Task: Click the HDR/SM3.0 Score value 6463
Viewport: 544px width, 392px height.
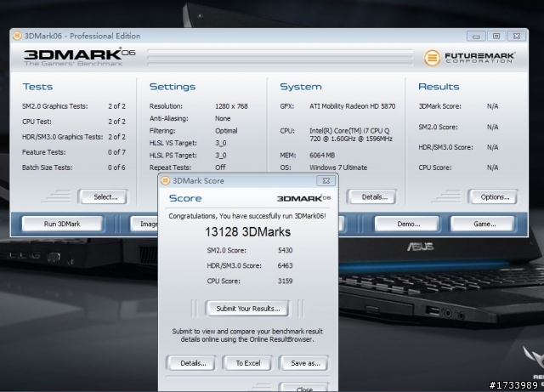Action: click(x=286, y=265)
